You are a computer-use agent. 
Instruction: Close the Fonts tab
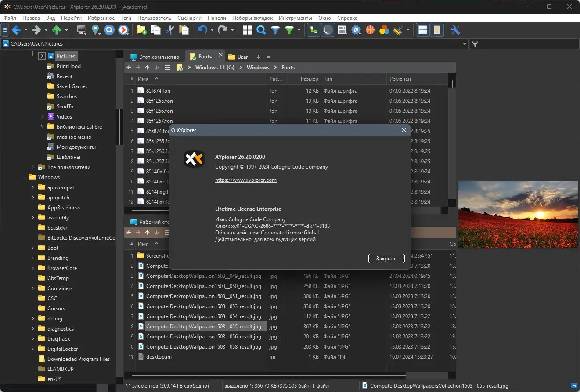tap(220, 56)
